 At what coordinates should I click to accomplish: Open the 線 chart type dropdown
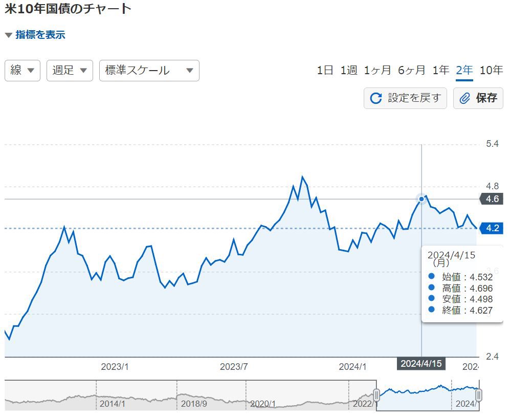(x=23, y=70)
